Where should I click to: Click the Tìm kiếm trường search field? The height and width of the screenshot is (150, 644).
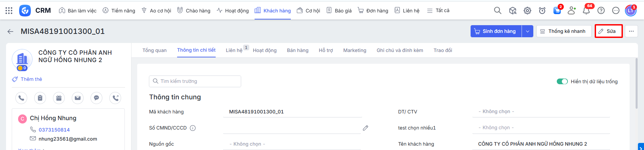tap(195, 81)
